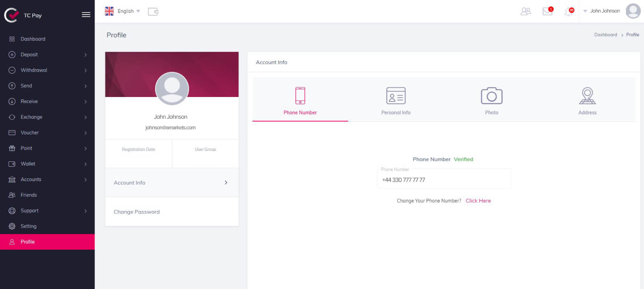Open the Setting menu item

click(29, 226)
